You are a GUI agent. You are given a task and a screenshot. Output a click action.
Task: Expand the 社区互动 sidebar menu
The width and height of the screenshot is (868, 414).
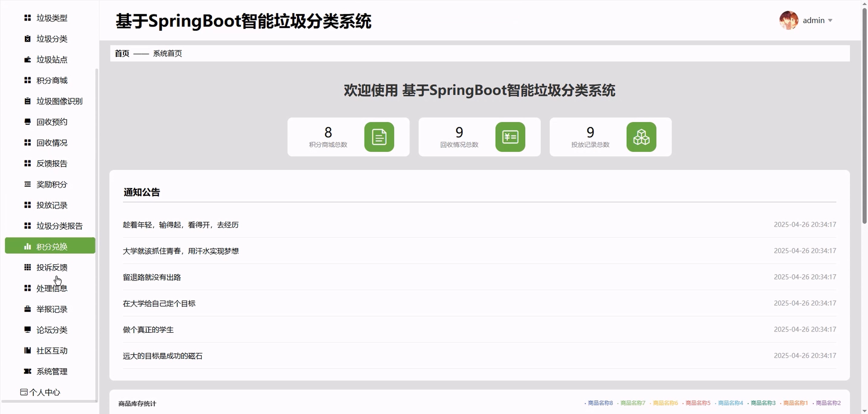(x=52, y=351)
